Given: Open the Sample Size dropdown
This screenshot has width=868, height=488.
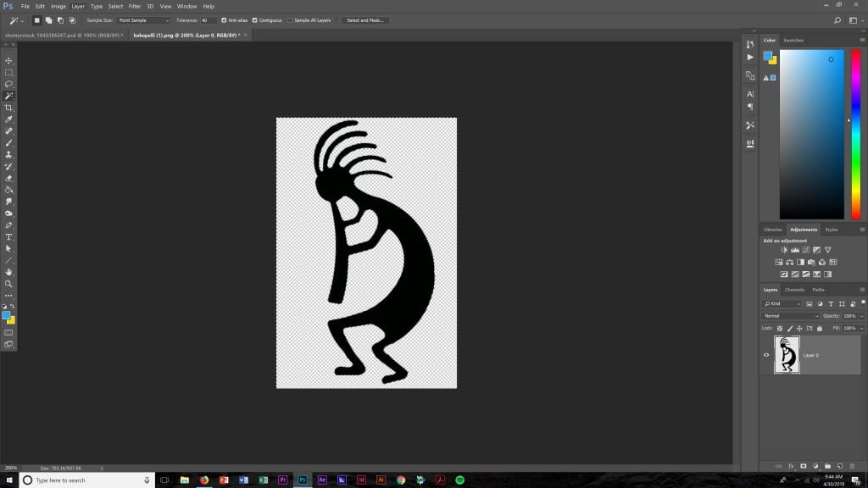Looking at the screenshot, I should tap(143, 20).
